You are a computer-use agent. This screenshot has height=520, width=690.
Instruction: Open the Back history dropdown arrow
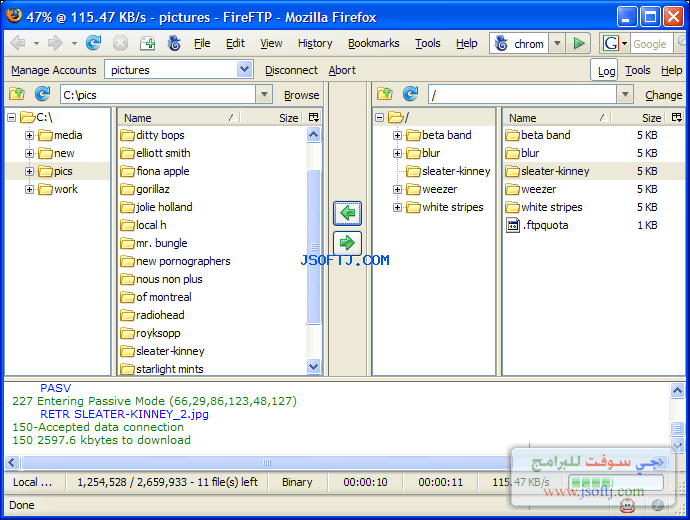click(x=37, y=44)
